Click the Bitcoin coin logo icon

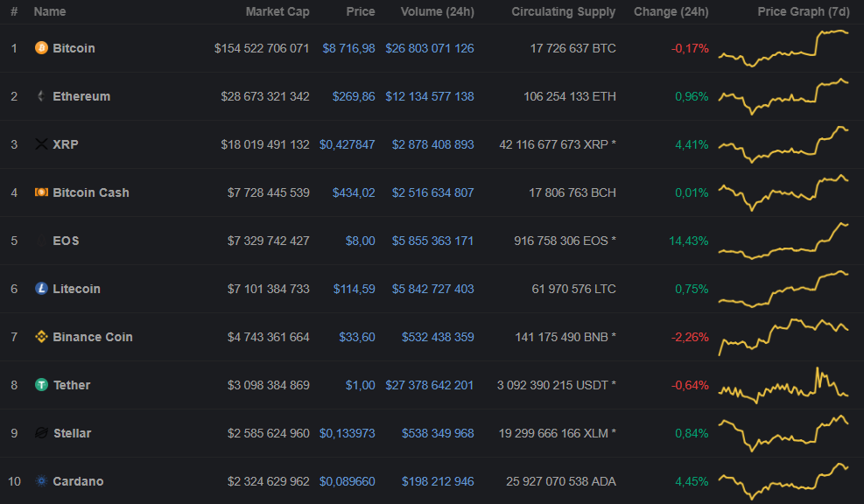click(41, 48)
